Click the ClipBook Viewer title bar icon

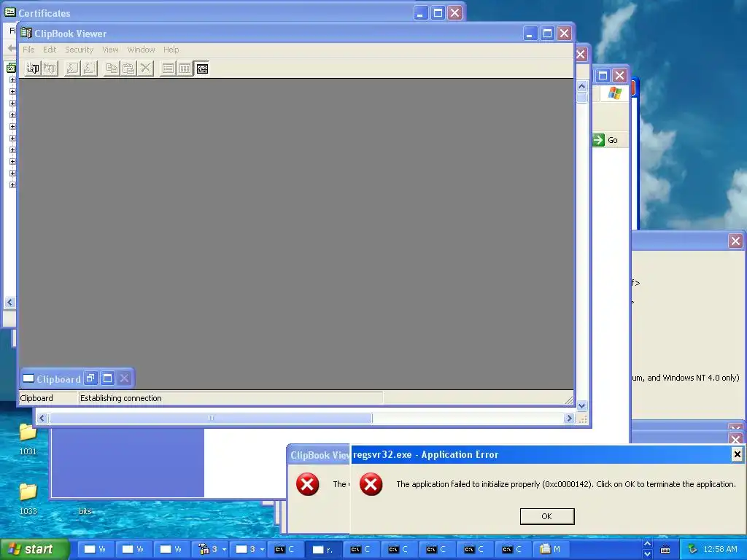[x=26, y=34]
